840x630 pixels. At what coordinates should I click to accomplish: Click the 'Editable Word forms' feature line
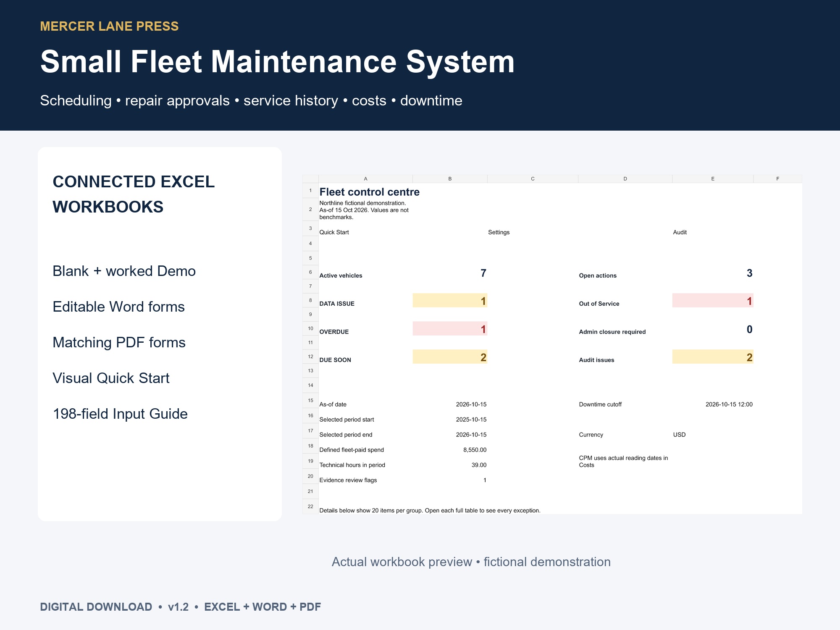pyautogui.click(x=118, y=307)
